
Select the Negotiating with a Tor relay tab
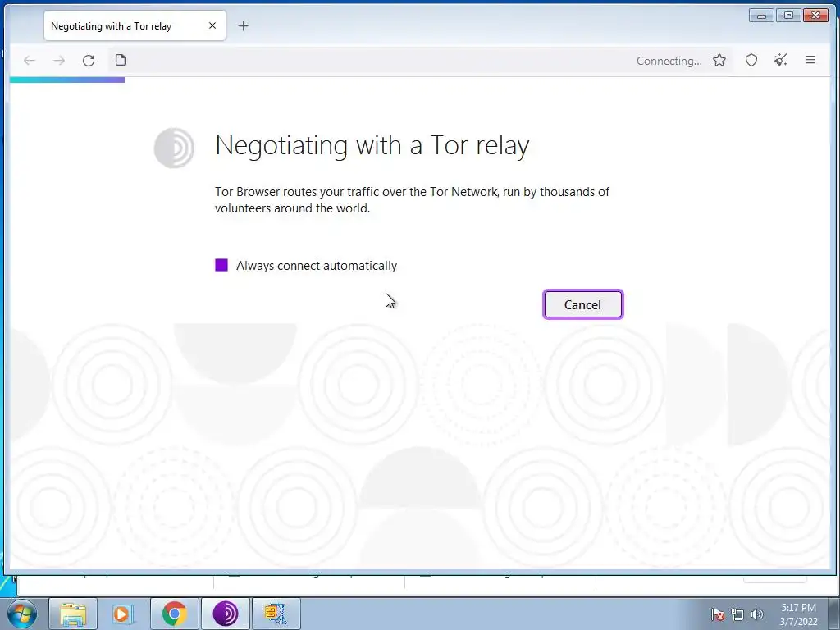[135, 25]
